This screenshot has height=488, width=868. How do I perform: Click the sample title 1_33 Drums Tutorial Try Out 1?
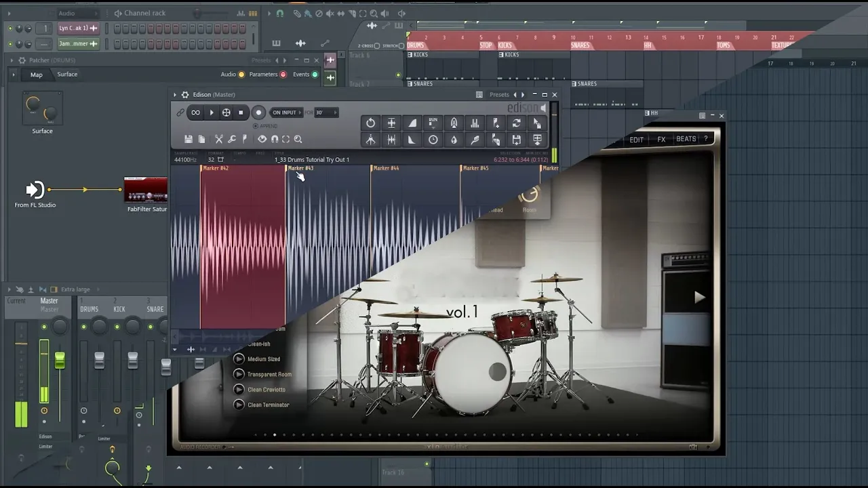[312, 160]
